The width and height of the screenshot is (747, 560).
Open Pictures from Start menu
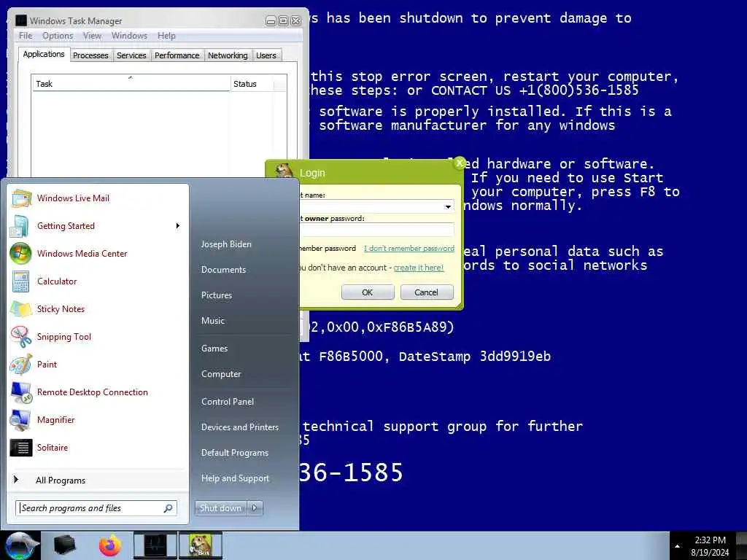click(216, 295)
